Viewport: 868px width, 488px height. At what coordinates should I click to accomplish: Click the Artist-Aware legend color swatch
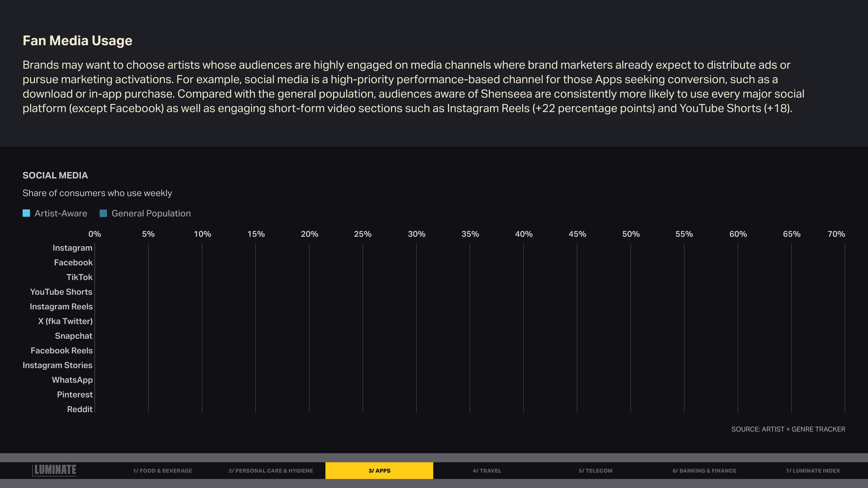point(26,213)
